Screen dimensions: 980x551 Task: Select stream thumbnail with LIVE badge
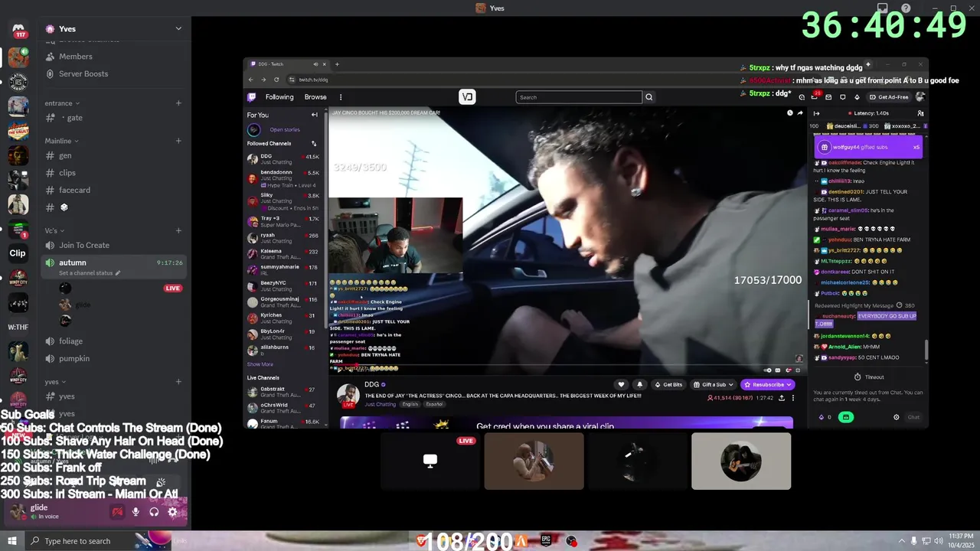click(430, 461)
